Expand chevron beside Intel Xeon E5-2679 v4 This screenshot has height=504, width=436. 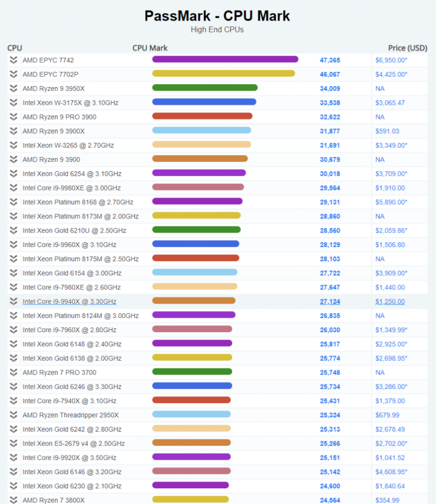click(13, 443)
